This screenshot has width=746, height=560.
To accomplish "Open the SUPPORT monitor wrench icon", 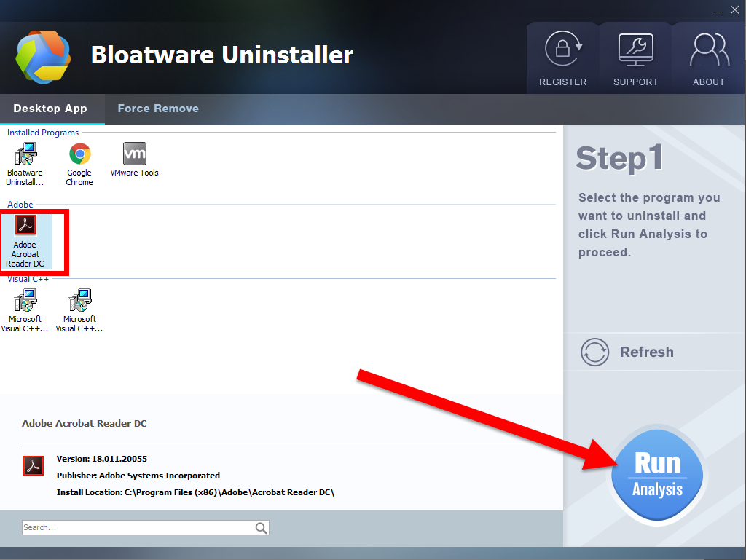I will pos(635,49).
